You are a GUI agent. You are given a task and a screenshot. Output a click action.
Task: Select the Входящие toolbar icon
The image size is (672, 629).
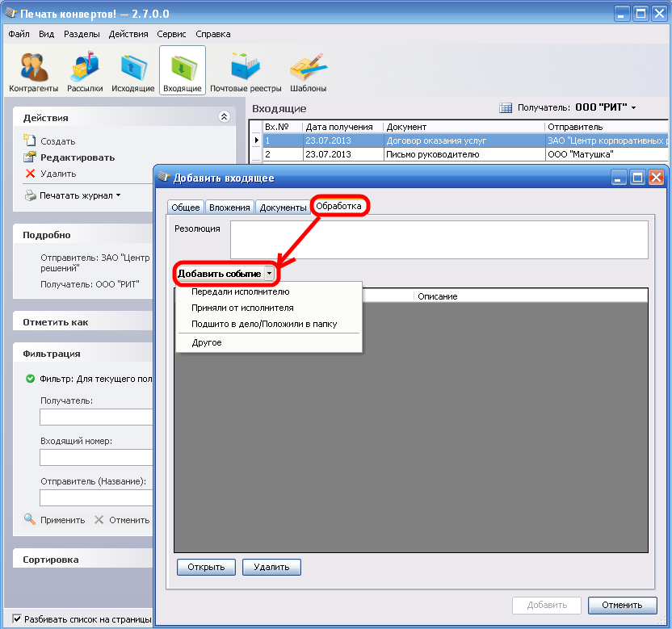tap(182, 71)
